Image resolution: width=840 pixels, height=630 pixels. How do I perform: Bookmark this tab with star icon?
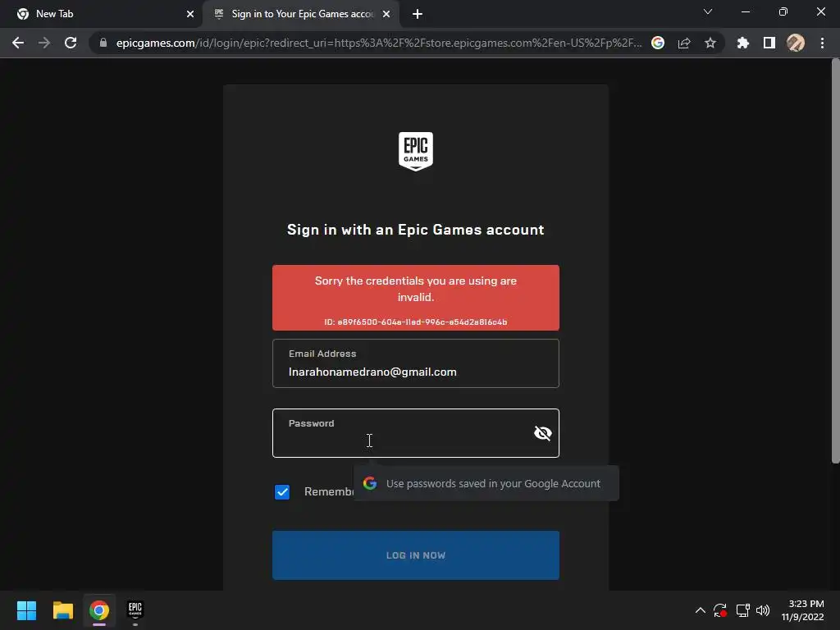pyautogui.click(x=710, y=43)
